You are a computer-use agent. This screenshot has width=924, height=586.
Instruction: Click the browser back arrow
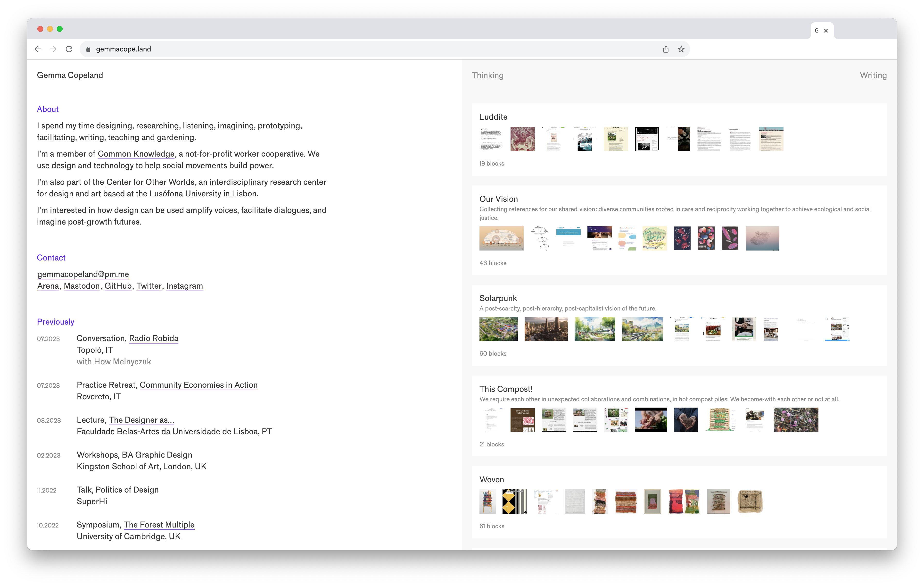38,49
